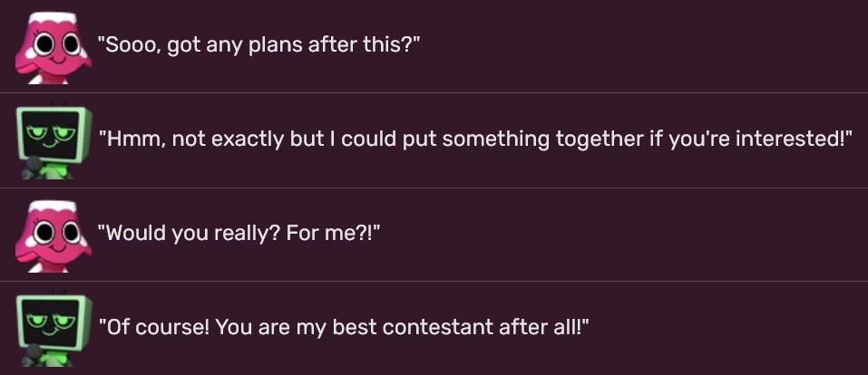Select the dialogue line starting "Hmm, not exactly"
Viewport: 868px width, 375px height.
(474, 139)
